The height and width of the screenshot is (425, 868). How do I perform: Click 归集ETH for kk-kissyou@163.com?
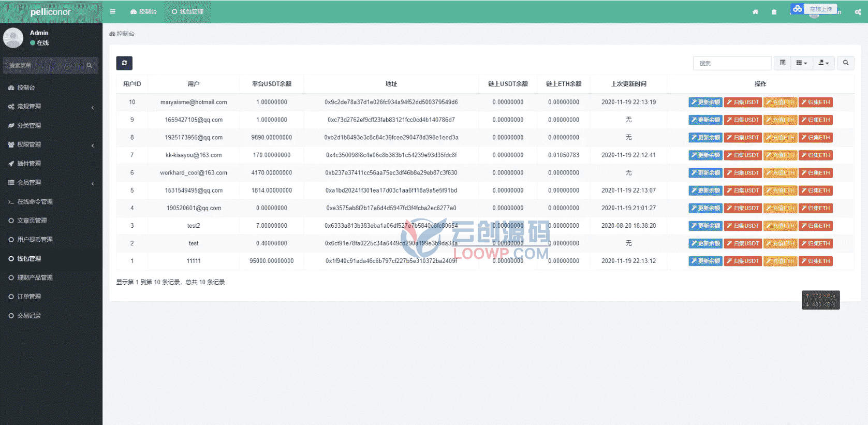[816, 155]
